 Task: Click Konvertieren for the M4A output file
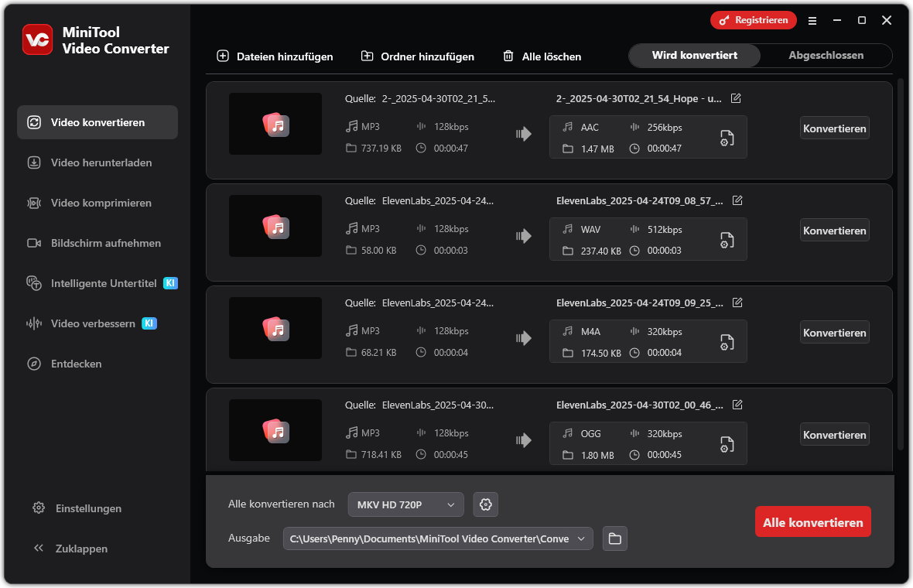point(834,333)
